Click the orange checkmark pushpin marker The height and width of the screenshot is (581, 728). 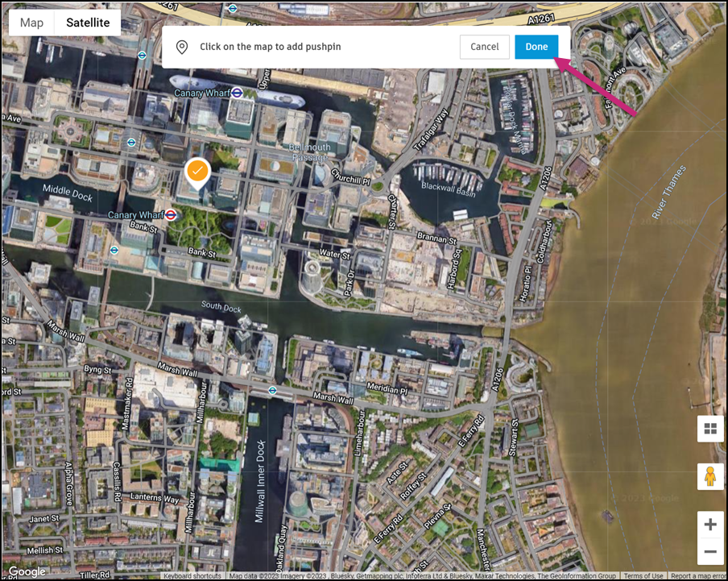coord(197,172)
